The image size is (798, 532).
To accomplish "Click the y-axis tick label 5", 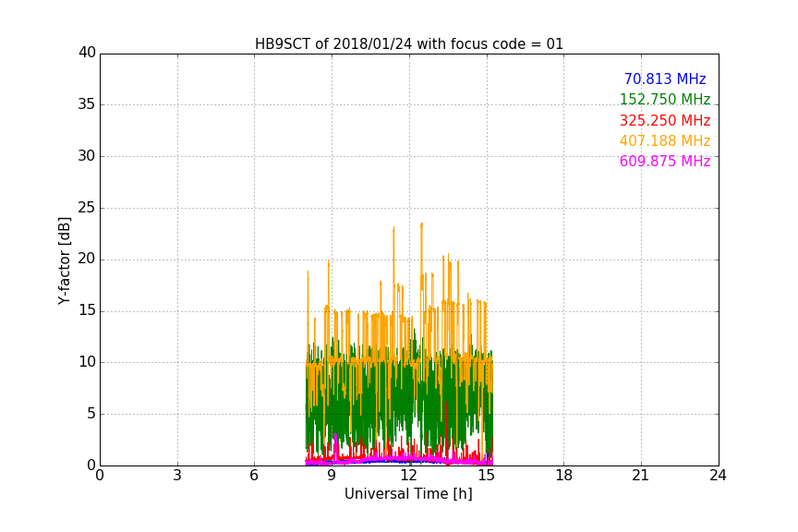I will [91, 414].
